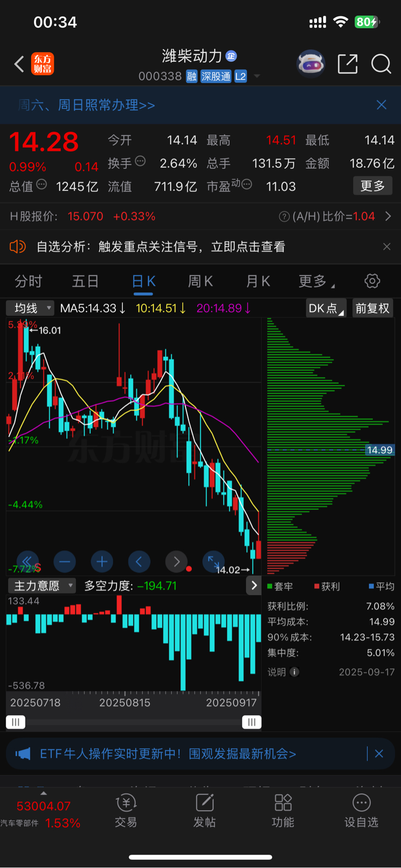The width and height of the screenshot is (401, 868).
Task: Expand chart to fullscreen icon
Action: coord(214,562)
